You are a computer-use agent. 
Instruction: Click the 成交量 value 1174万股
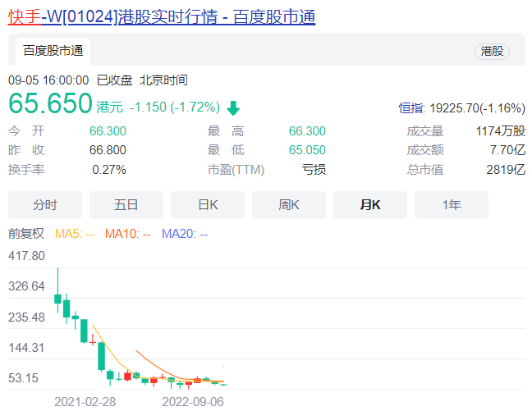click(x=501, y=131)
